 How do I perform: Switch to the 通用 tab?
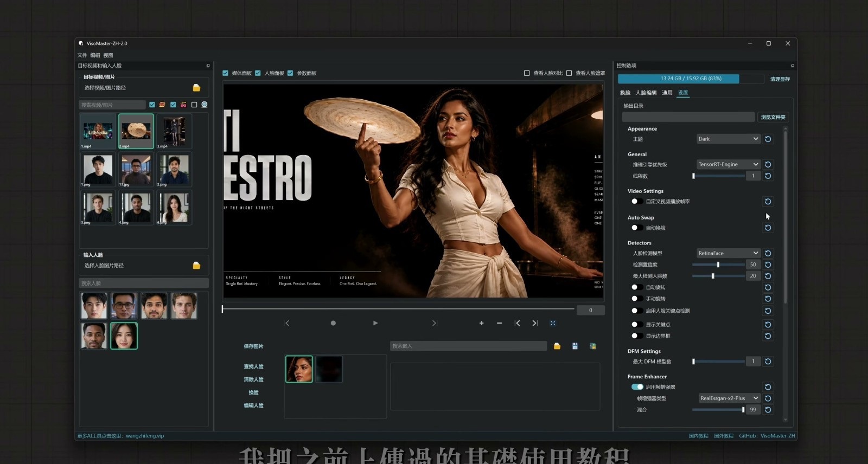click(x=667, y=93)
